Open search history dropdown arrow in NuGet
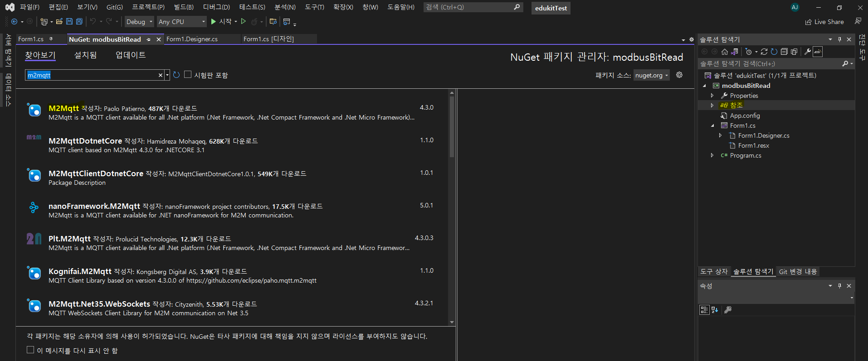868x361 pixels. pos(167,75)
